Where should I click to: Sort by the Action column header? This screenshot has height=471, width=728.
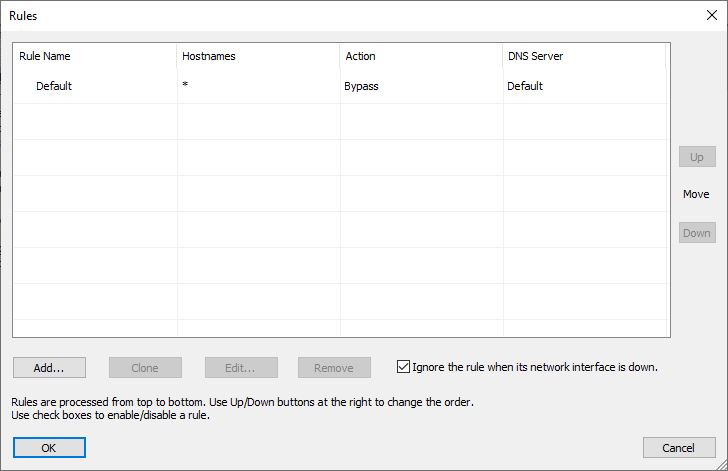click(x=421, y=56)
